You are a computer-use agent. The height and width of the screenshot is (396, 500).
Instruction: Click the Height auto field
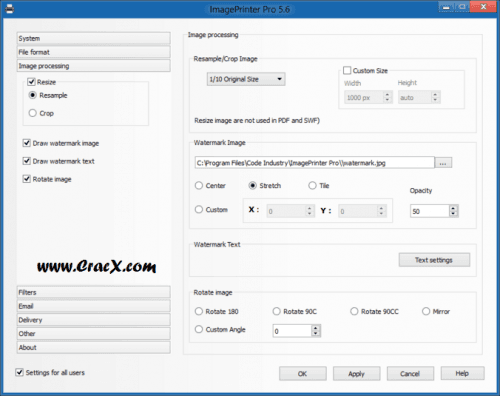(414, 97)
